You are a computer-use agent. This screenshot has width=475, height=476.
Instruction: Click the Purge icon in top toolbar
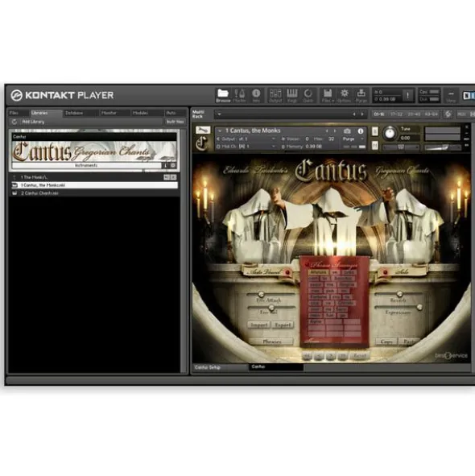pos(361,95)
